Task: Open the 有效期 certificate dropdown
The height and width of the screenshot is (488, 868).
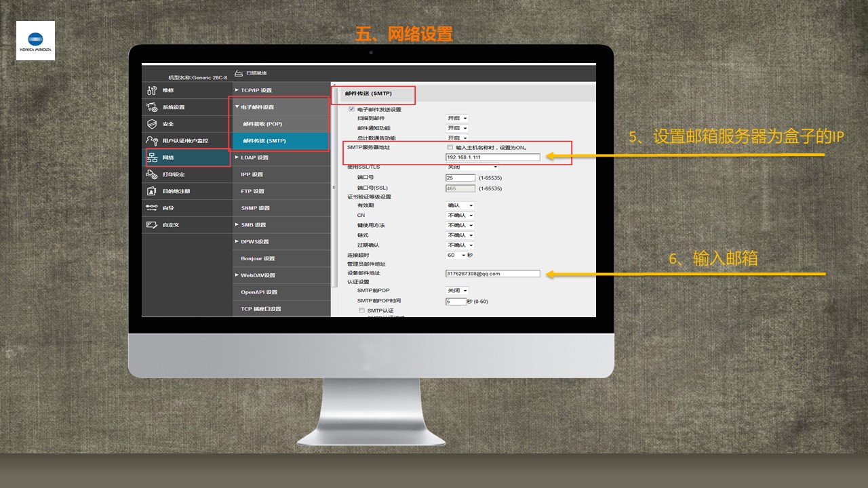Action: point(460,205)
